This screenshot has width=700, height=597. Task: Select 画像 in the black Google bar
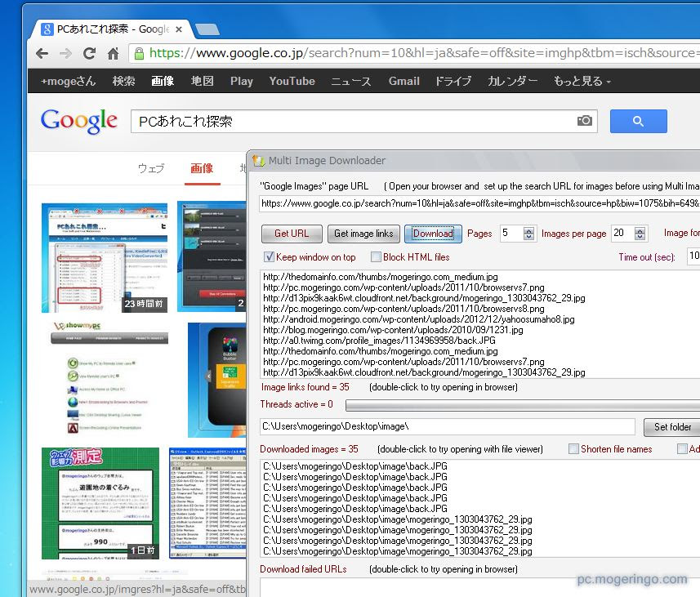click(163, 81)
